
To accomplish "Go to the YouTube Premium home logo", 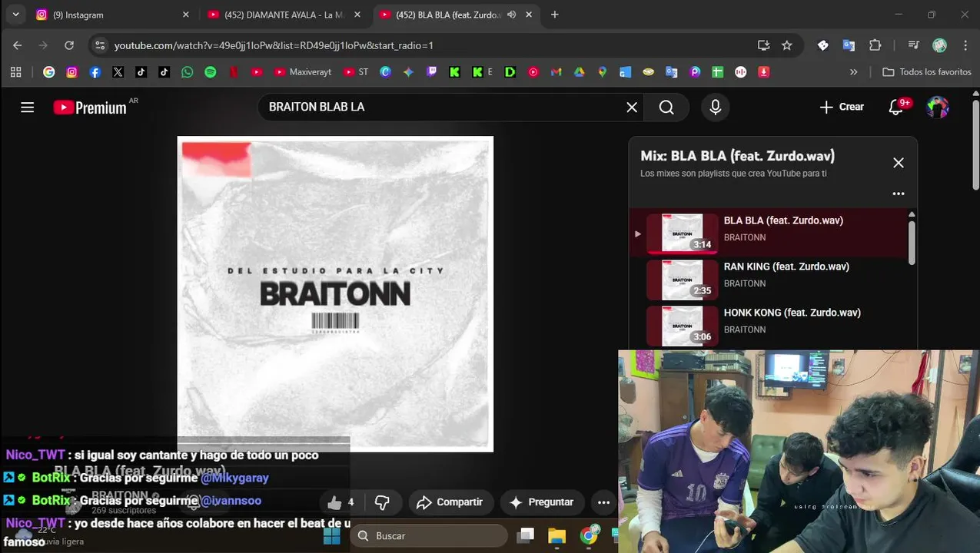I will point(89,108).
